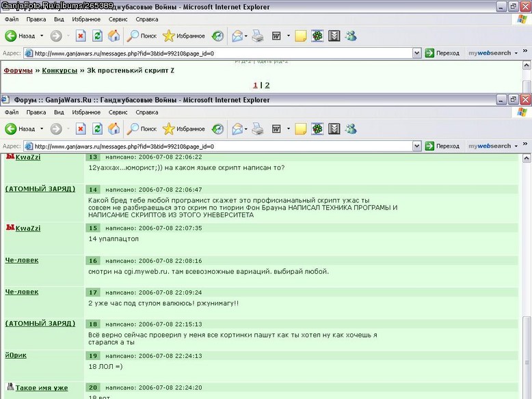Click yellow note icon in the front window toolbar
Screen dimensions: 532x399
tap(301, 129)
